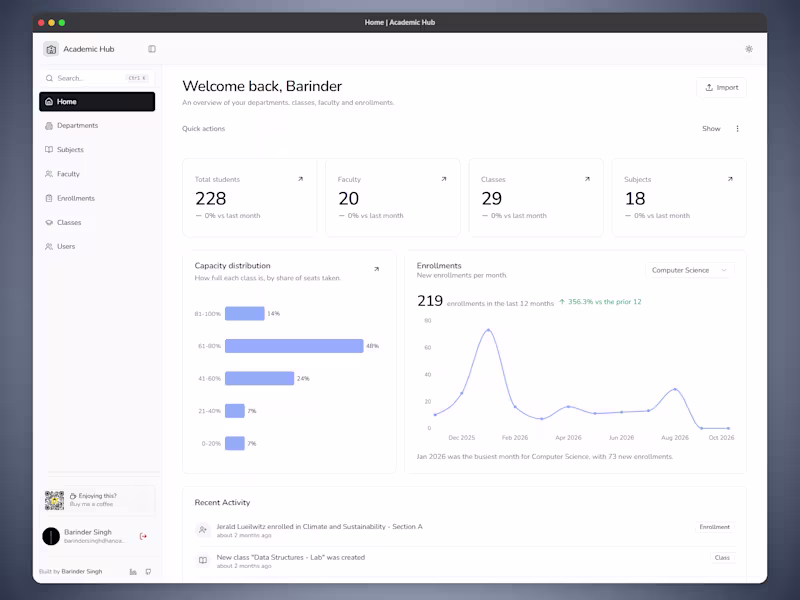
Task: Click the Home house icon
Action: click(49, 102)
